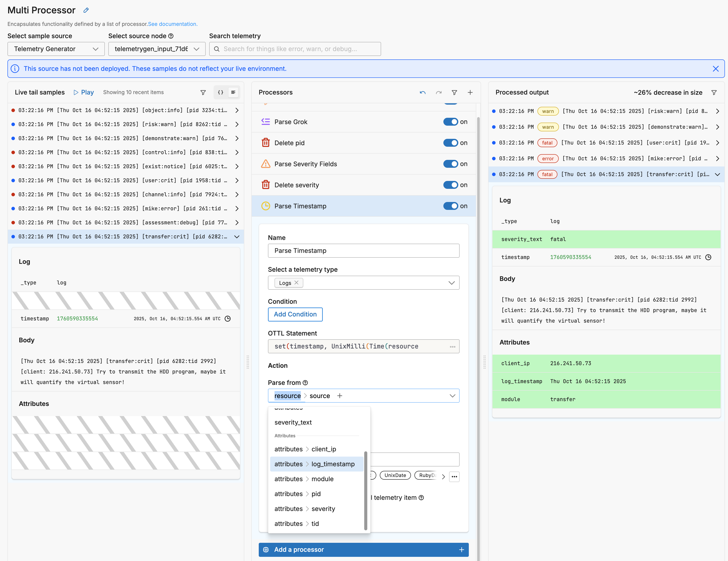Click the pencil icon beside Multi Processor title

pyautogui.click(x=86, y=10)
